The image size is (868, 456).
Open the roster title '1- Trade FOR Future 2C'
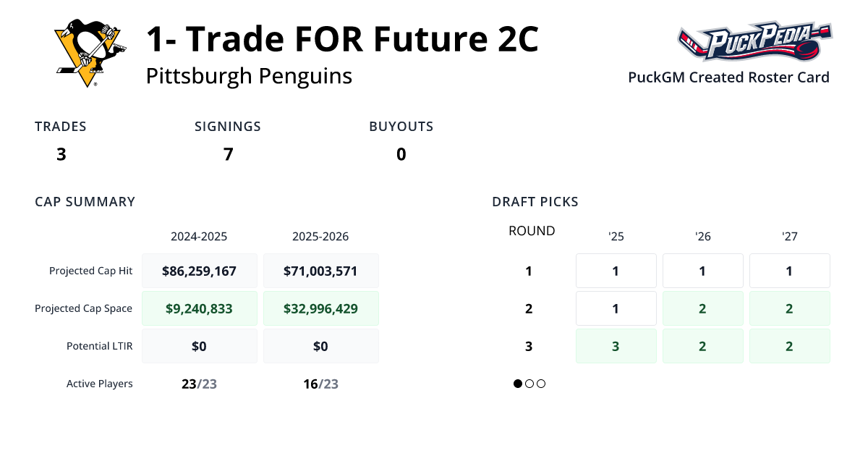(341, 38)
